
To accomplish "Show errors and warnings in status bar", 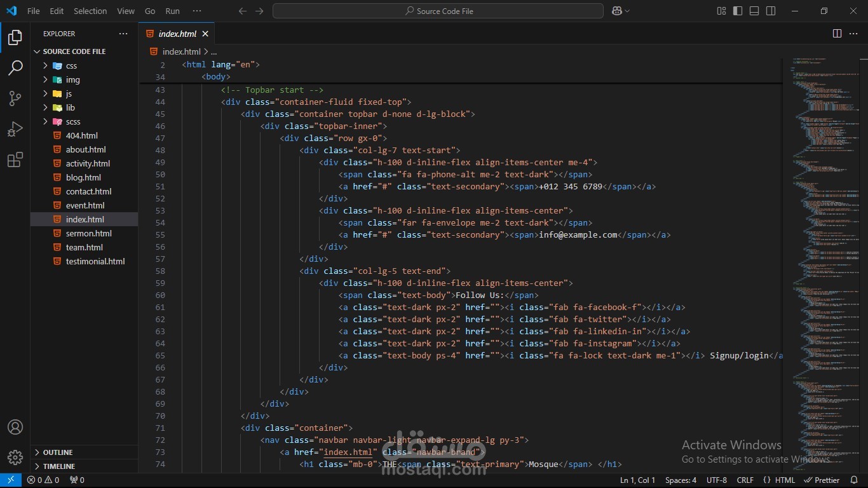I will [43, 480].
